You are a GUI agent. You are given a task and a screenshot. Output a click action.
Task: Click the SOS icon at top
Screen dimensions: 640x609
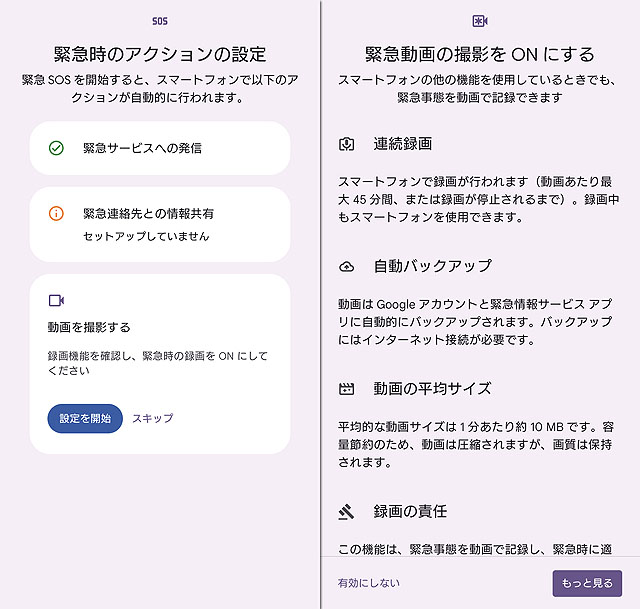(160, 21)
